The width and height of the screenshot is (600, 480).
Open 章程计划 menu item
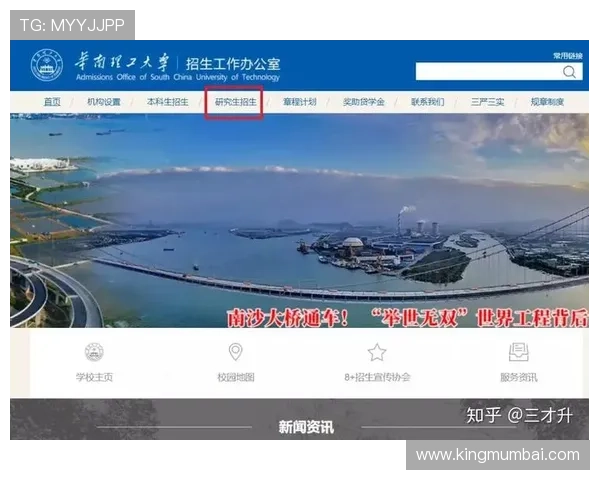pyautogui.click(x=300, y=102)
